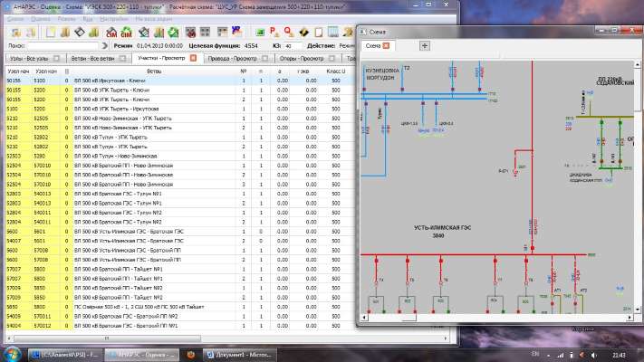Click the main table scrollbar right arrow
The width and height of the screenshot is (644, 362).
[446, 338]
